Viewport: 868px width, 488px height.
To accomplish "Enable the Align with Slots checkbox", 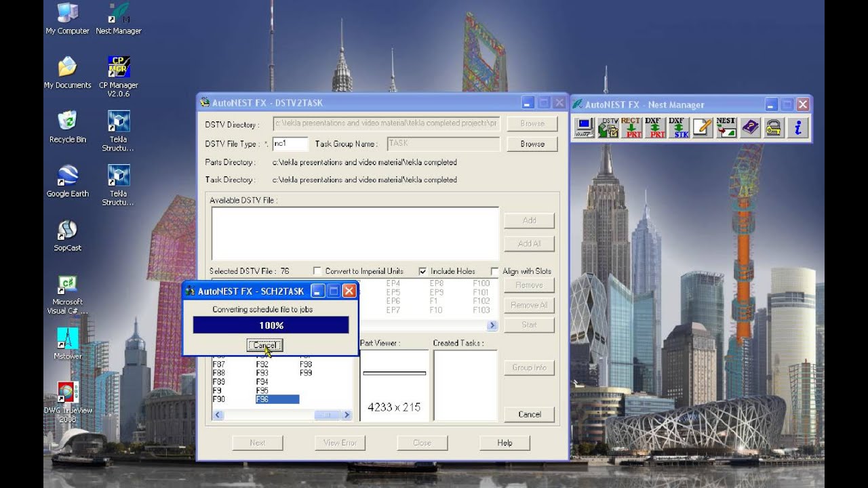I will coord(494,271).
